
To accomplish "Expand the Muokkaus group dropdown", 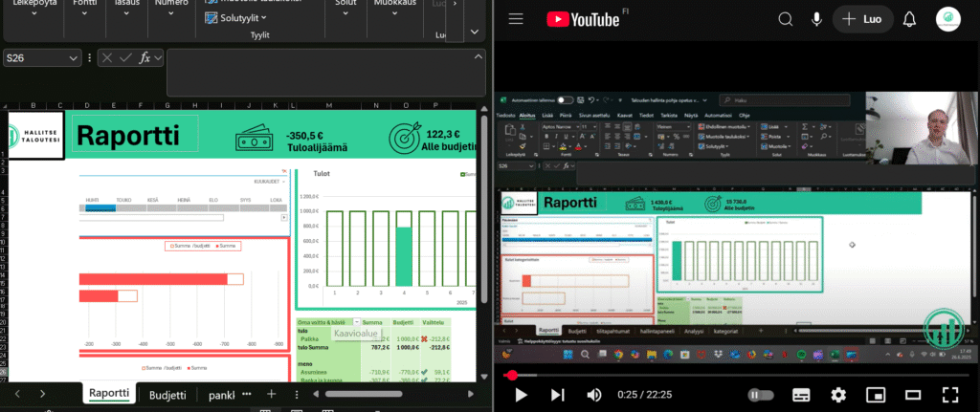I will pos(395,12).
